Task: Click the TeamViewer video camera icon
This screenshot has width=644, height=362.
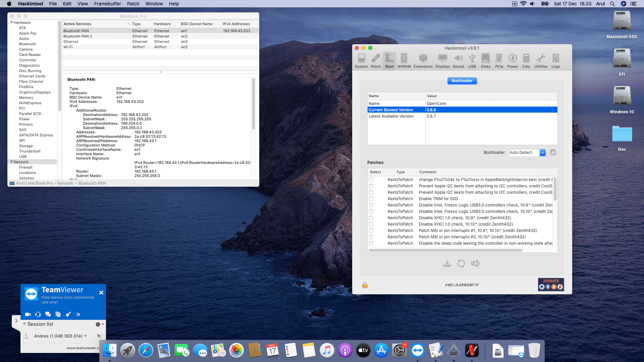Action: pyautogui.click(x=28, y=314)
